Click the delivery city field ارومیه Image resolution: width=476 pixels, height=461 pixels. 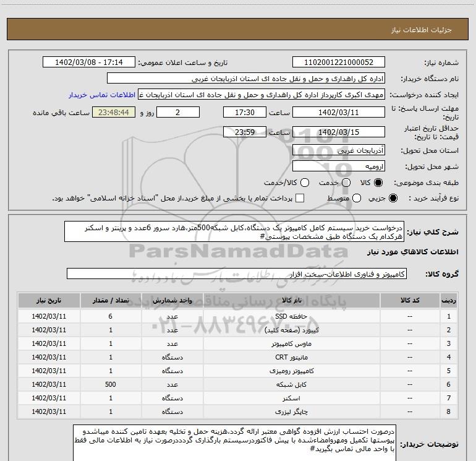pos(339,166)
